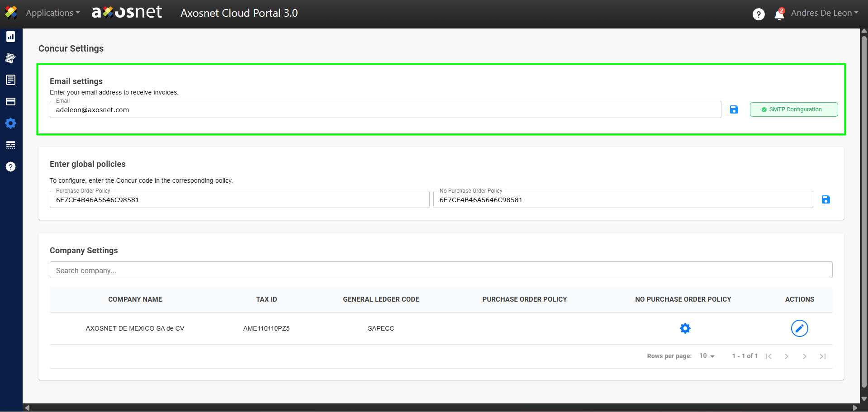The image size is (868, 412).
Task: Expand the Andres De Leon user menu
Action: pyautogui.click(x=825, y=13)
